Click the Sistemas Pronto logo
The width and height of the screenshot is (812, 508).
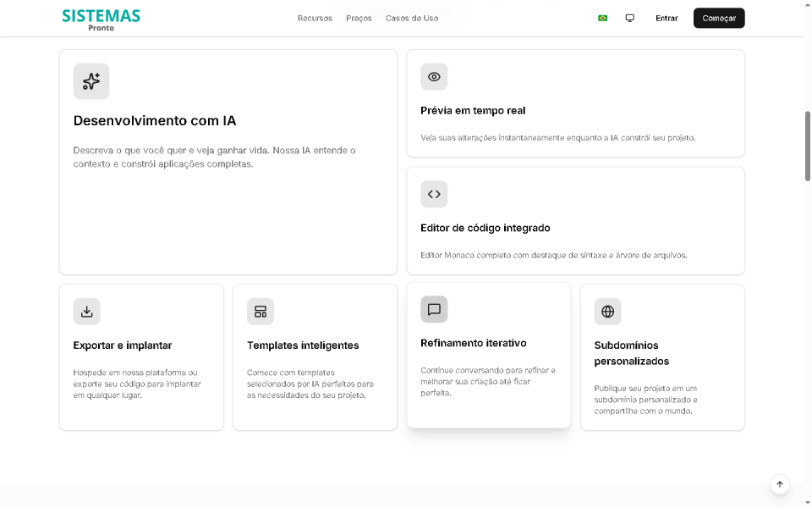pos(101,19)
